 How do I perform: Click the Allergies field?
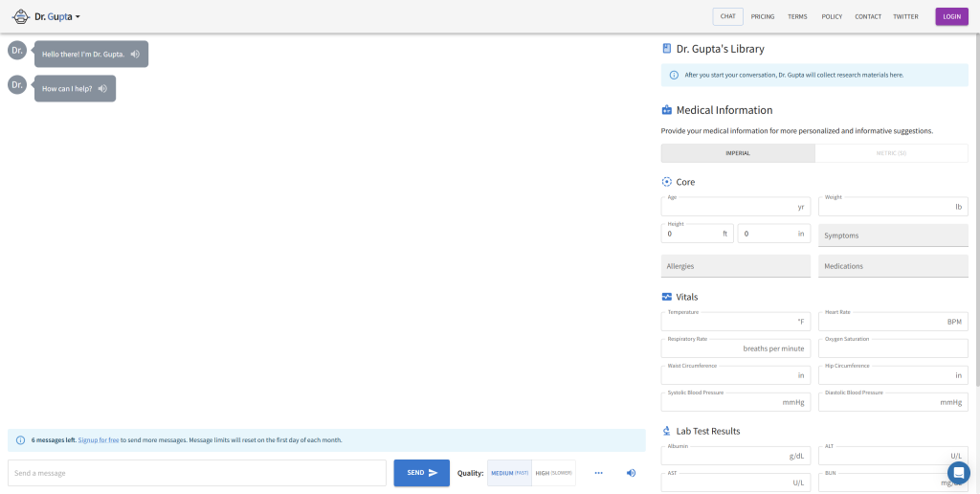(736, 266)
